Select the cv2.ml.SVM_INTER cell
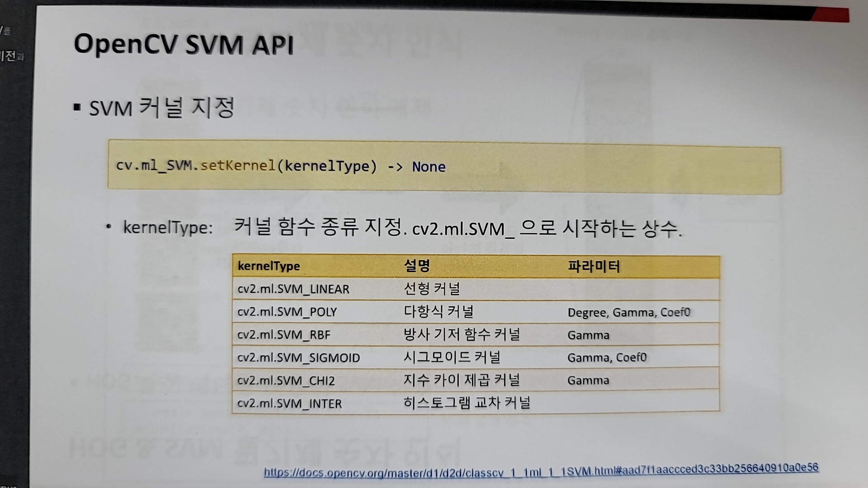868x488 pixels. pos(289,403)
